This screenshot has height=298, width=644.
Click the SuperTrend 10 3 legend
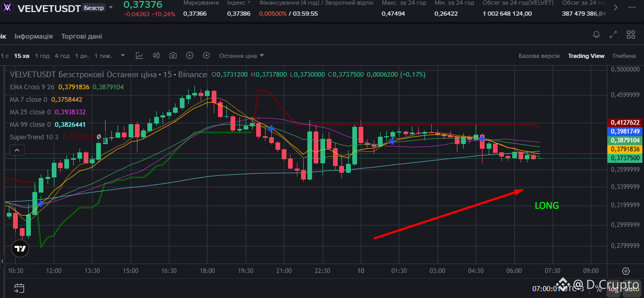pyautogui.click(x=34, y=137)
